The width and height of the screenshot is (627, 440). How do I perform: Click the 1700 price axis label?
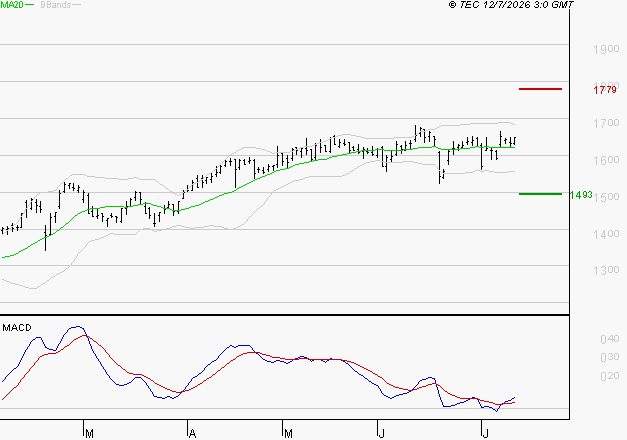tap(606, 123)
